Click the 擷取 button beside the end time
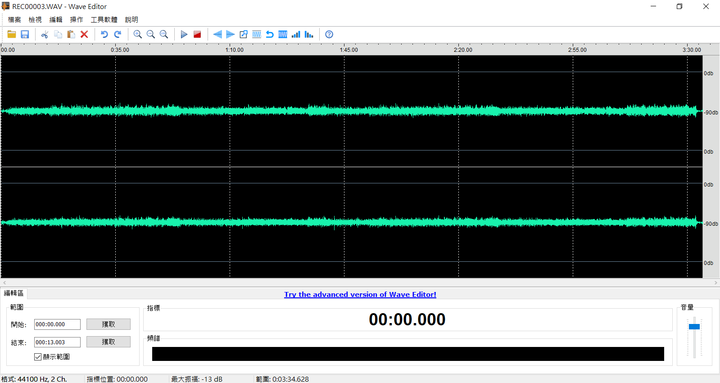Image resolution: width=720 pixels, height=383 pixels. pyautogui.click(x=108, y=342)
